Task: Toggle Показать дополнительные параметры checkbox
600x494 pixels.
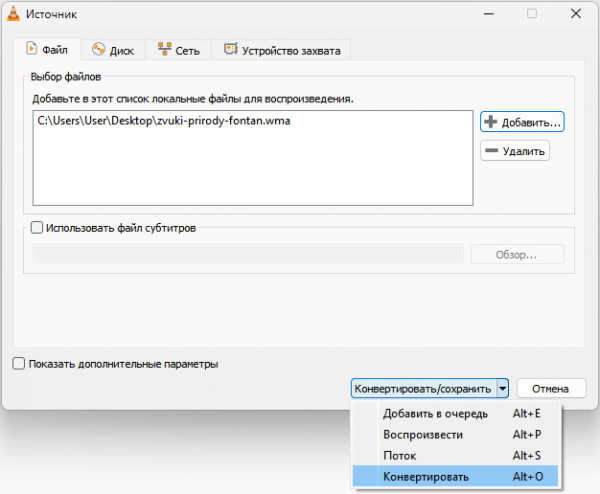Action: tap(18, 364)
